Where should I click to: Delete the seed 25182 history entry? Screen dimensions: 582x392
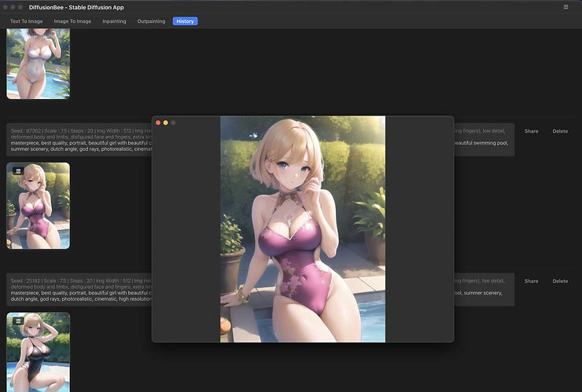(560, 280)
